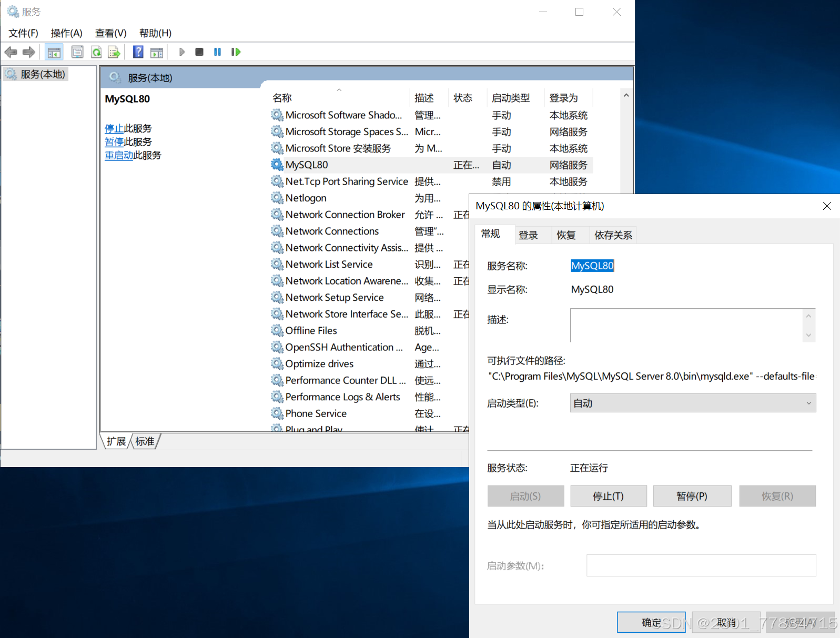Screen dimensions: 840x638
Task: Click gear icon beside Network Setup Service
Action: click(277, 297)
